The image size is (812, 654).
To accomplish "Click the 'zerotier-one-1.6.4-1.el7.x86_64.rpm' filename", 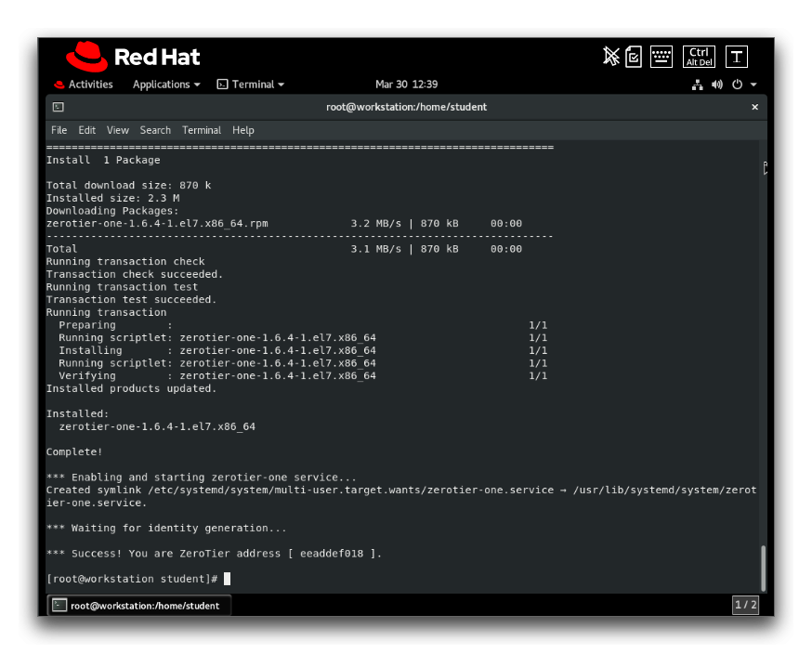I will [x=157, y=224].
